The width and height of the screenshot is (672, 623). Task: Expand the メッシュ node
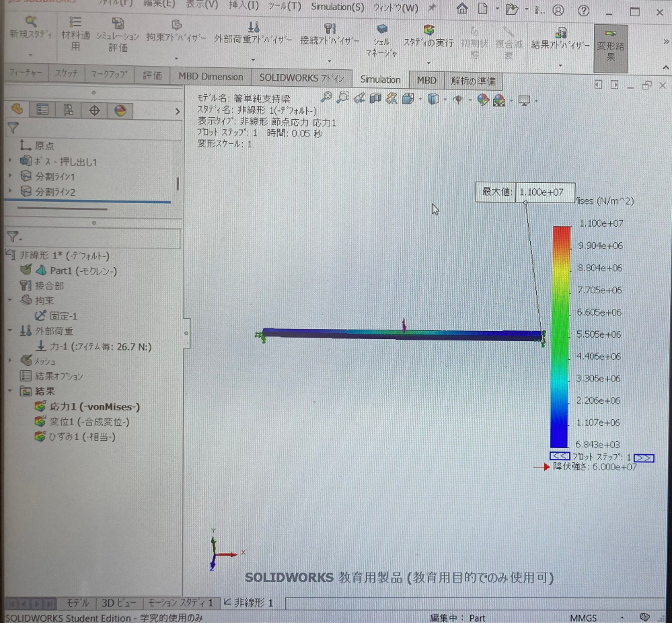point(10,361)
